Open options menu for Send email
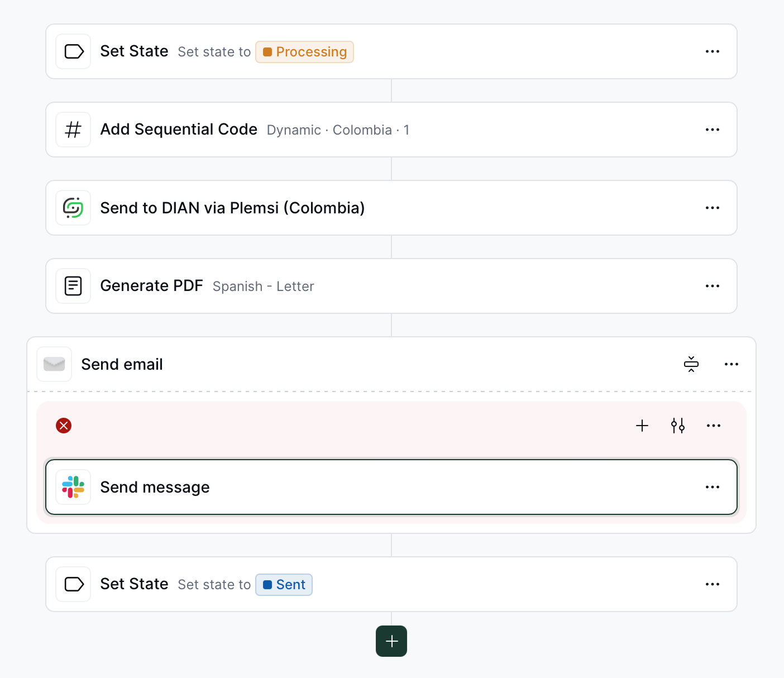This screenshot has width=784, height=678. (x=732, y=364)
